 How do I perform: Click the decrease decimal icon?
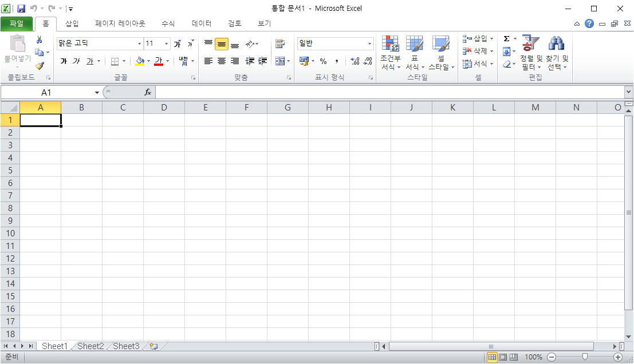point(368,61)
